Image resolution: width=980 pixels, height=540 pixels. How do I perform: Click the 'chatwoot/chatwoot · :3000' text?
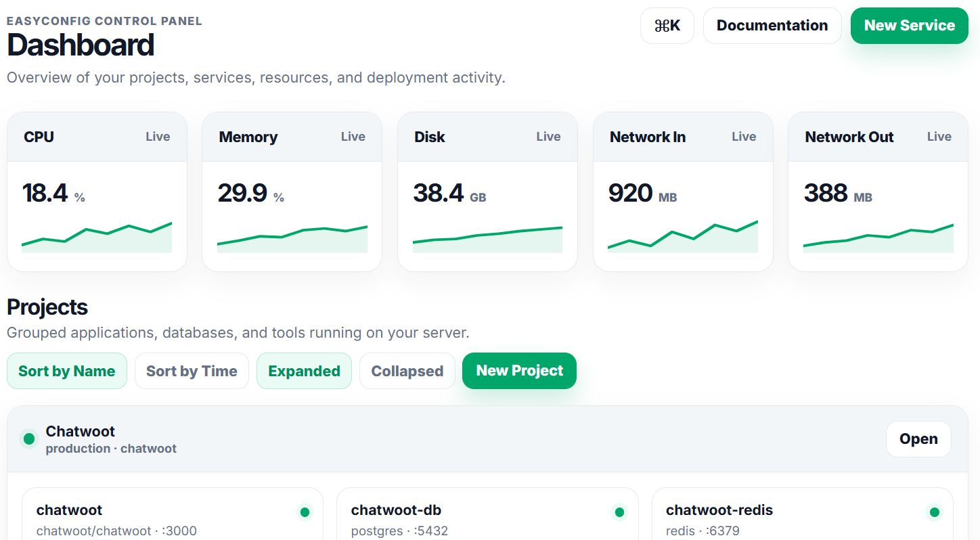point(116,531)
